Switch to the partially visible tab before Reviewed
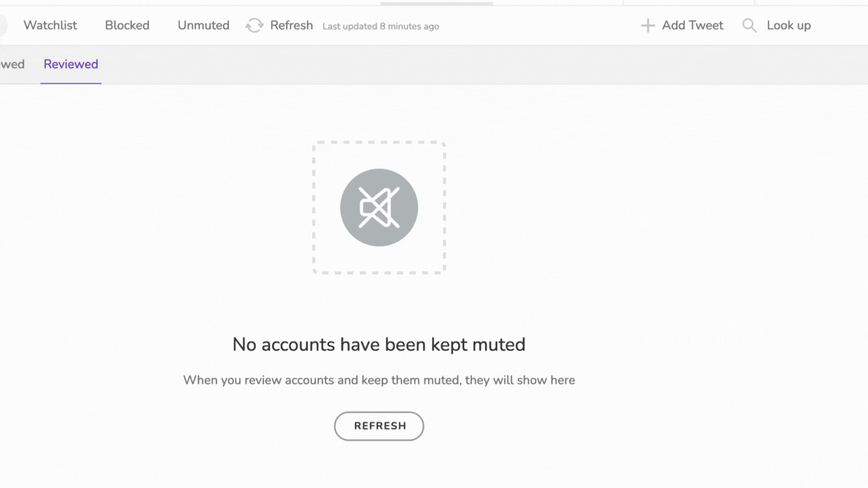The image size is (868, 488). tap(12, 64)
